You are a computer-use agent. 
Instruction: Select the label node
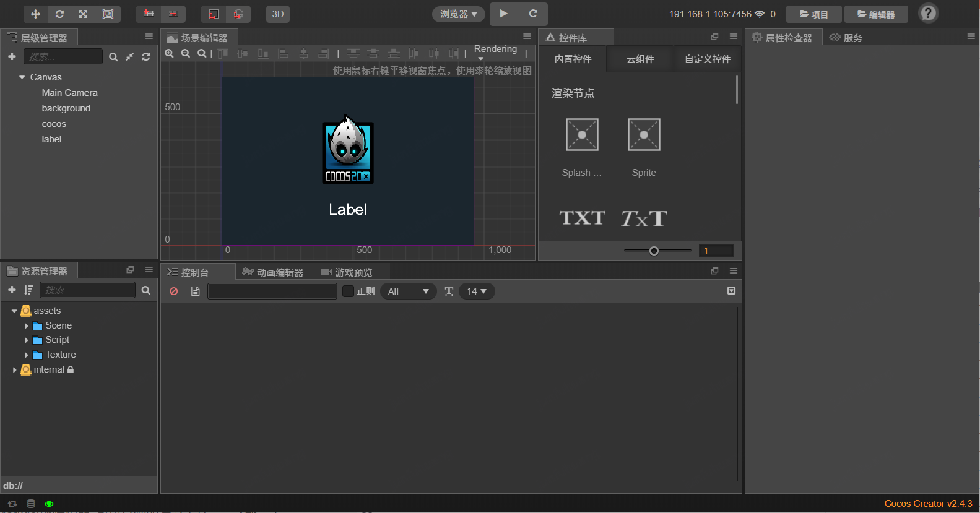[x=51, y=139]
